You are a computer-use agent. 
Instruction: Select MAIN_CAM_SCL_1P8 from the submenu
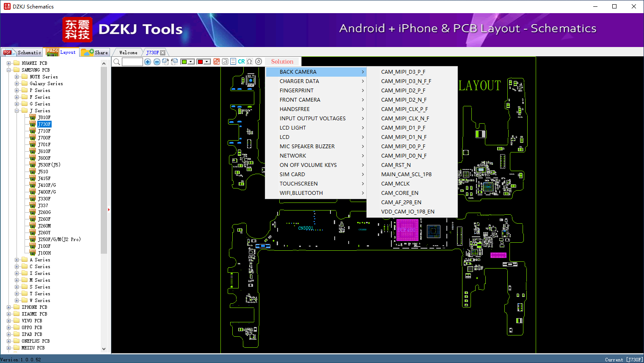(x=412, y=175)
